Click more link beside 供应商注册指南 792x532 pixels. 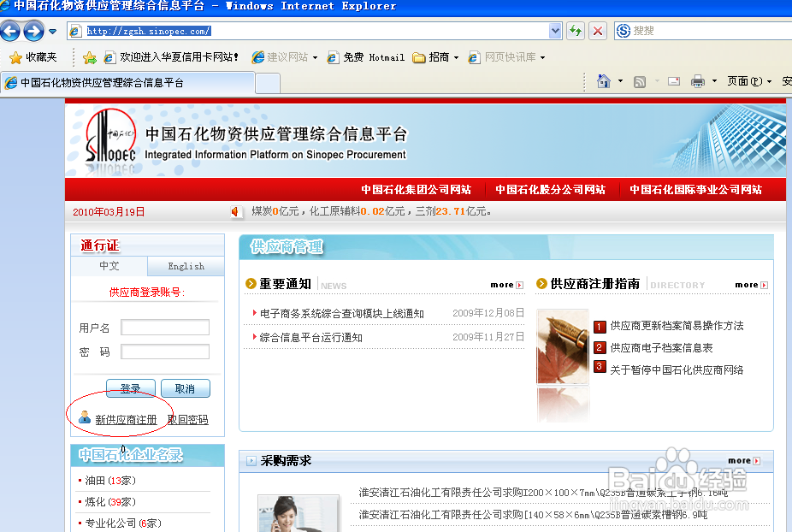(x=751, y=285)
